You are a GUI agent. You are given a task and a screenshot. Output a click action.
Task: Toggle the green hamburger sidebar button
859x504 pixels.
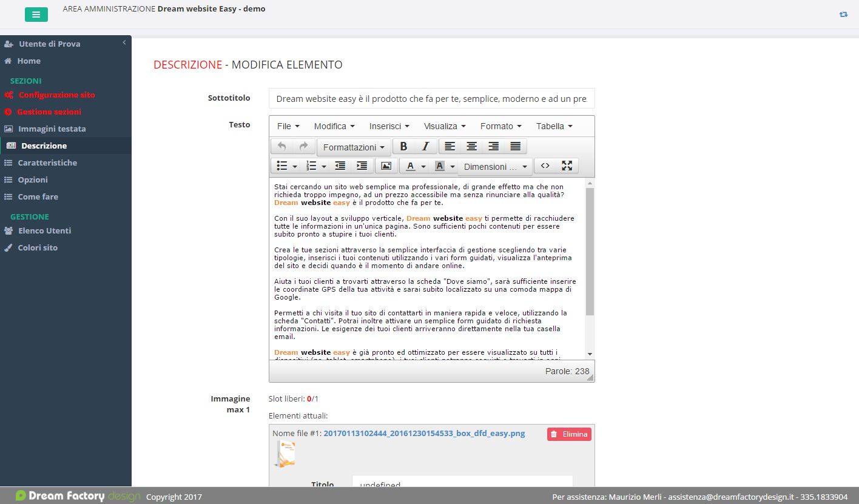(36, 15)
